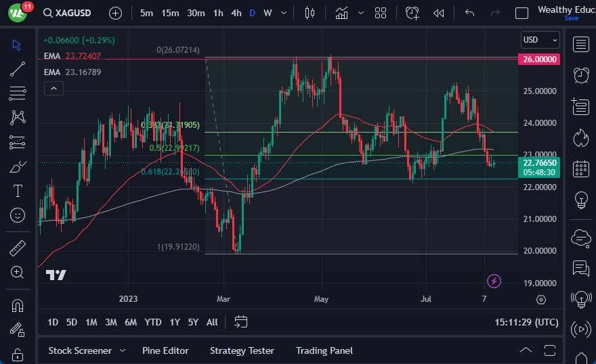Toggle lock all drawing tools
This screenshot has height=364, width=596.
coord(18,354)
